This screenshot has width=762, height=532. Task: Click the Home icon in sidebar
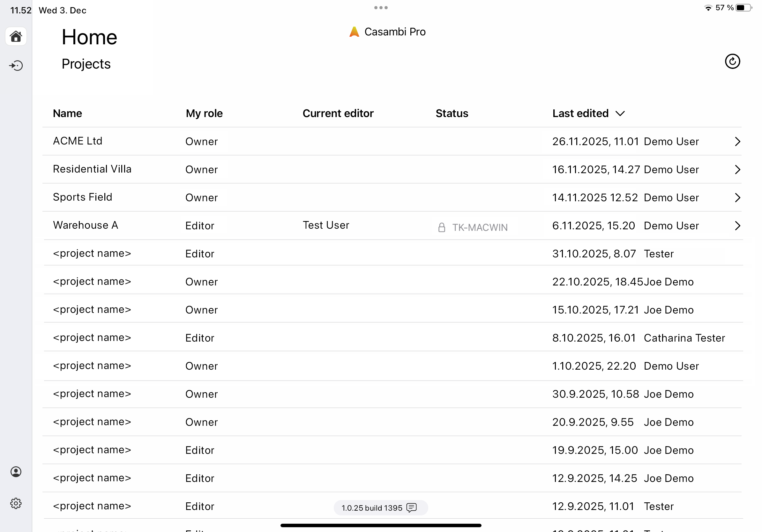click(x=16, y=36)
